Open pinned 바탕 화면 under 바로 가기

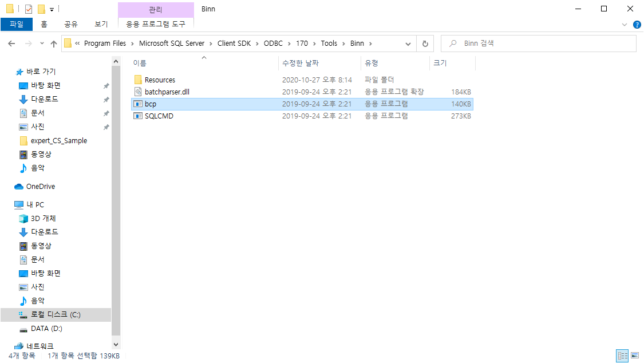point(46,85)
